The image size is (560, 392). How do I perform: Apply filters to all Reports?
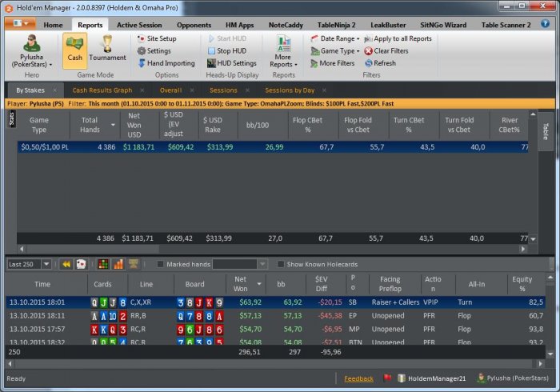tap(398, 38)
